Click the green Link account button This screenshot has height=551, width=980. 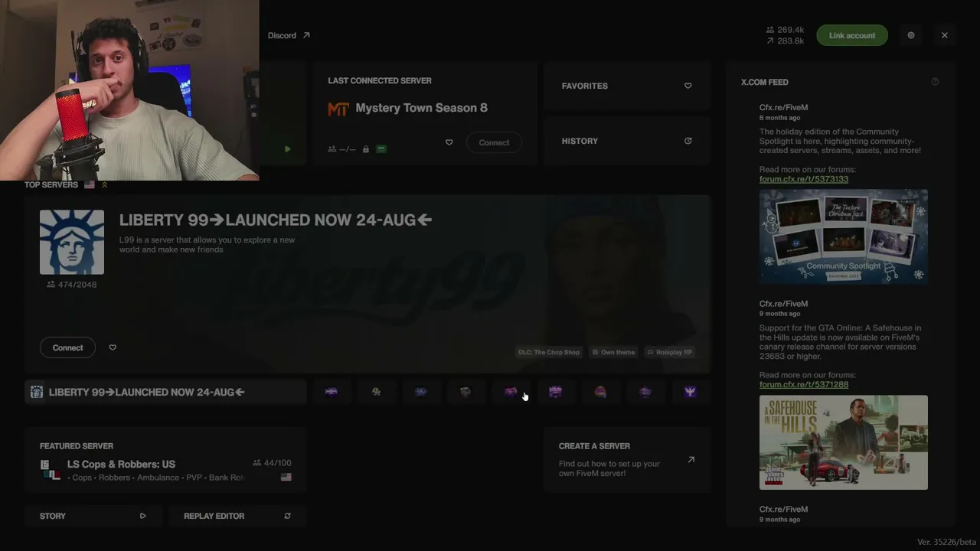pos(851,35)
